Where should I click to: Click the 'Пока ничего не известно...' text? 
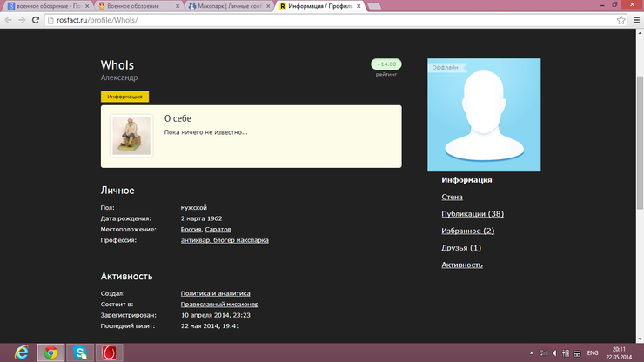[x=205, y=132]
